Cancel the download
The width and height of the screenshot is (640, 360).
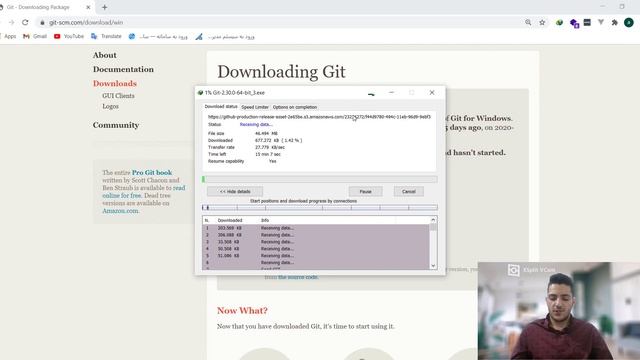pos(409,191)
